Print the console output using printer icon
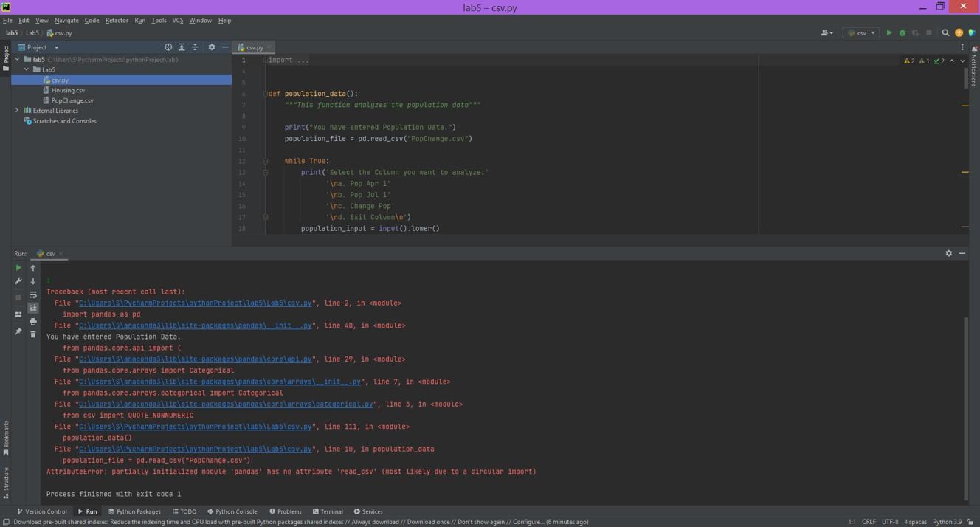The width and height of the screenshot is (980, 527). coord(33,321)
